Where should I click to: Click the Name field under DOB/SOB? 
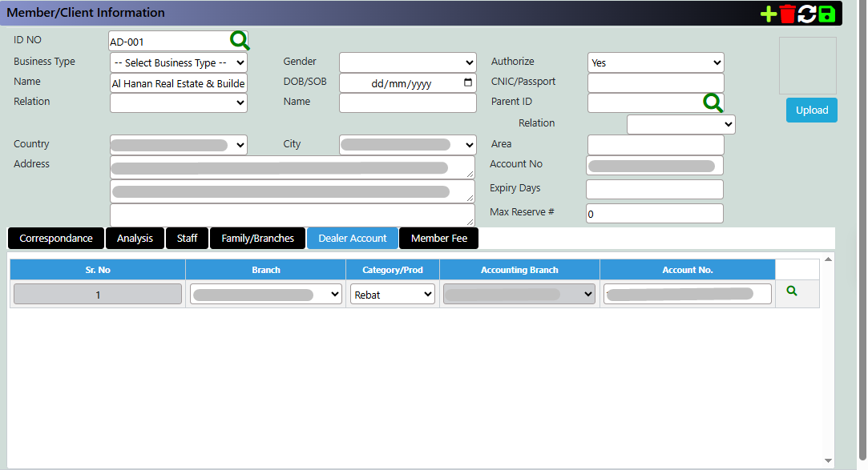pyautogui.click(x=407, y=102)
